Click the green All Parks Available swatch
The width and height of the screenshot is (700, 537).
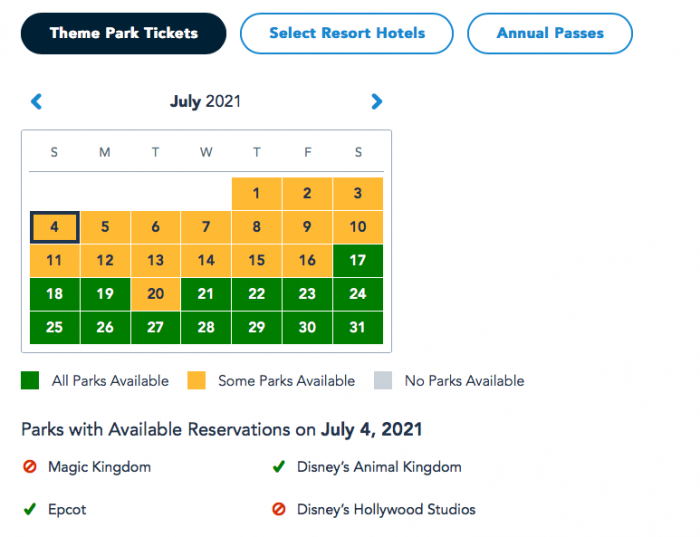30,381
